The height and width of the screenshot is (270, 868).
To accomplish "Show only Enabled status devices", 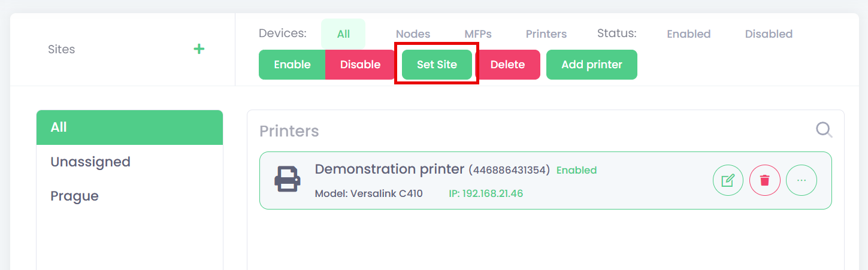I will pos(688,34).
